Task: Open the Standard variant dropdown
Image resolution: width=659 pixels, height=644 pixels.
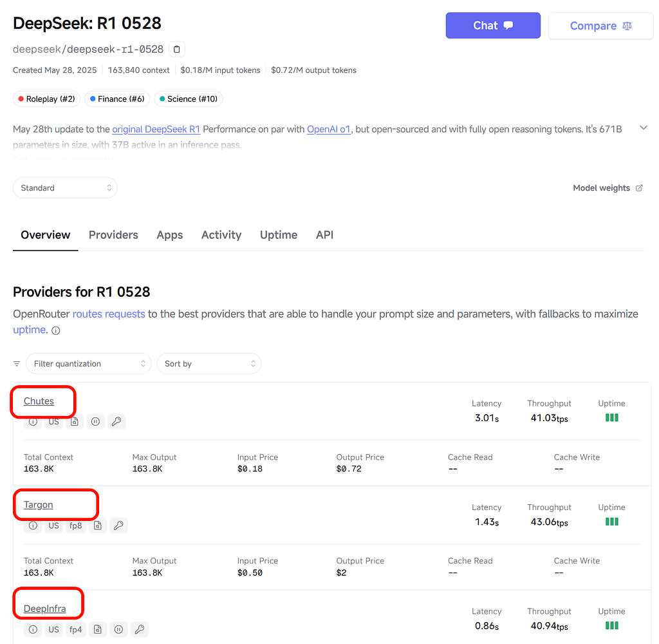Action: [65, 187]
